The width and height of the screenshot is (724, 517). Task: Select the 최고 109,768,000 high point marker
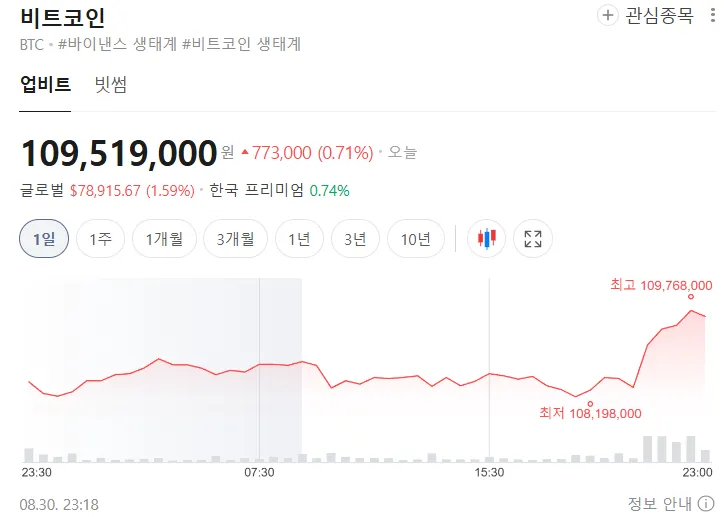tap(691, 296)
